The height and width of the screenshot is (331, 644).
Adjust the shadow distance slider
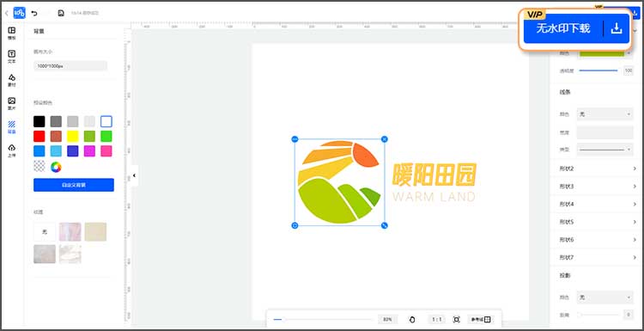(598, 315)
